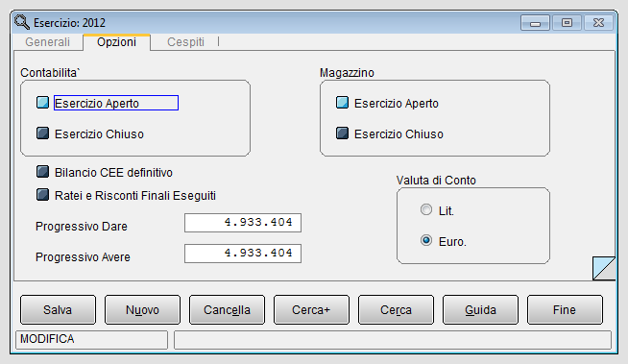Screen dimensions: 628x364
Task: Select the Euro currency radio button
Action: [426, 241]
